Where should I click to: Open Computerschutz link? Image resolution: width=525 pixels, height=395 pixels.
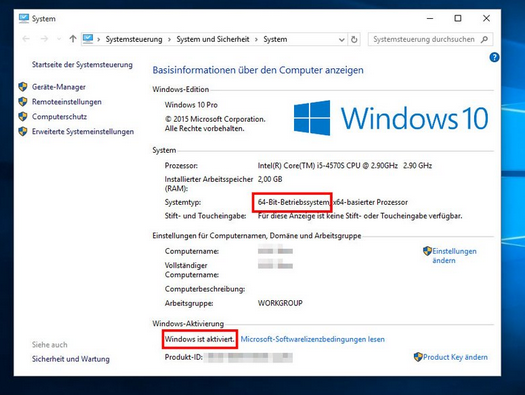pos(59,116)
